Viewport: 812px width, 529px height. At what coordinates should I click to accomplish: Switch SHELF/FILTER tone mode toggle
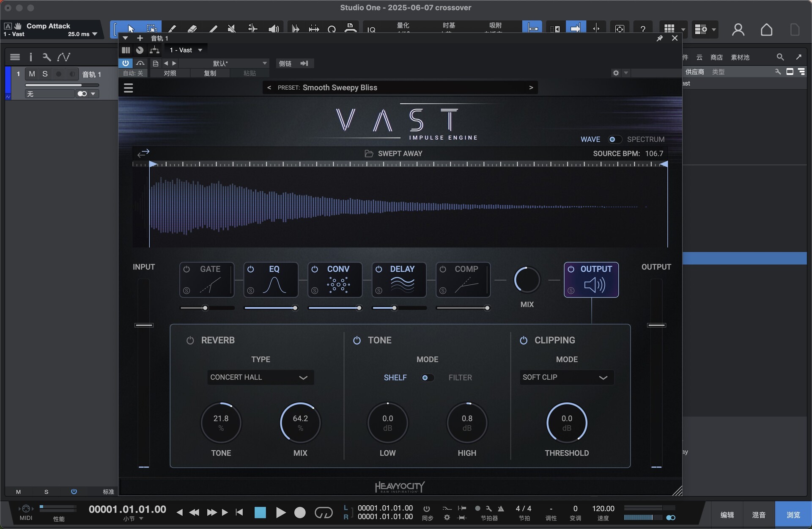click(x=427, y=377)
